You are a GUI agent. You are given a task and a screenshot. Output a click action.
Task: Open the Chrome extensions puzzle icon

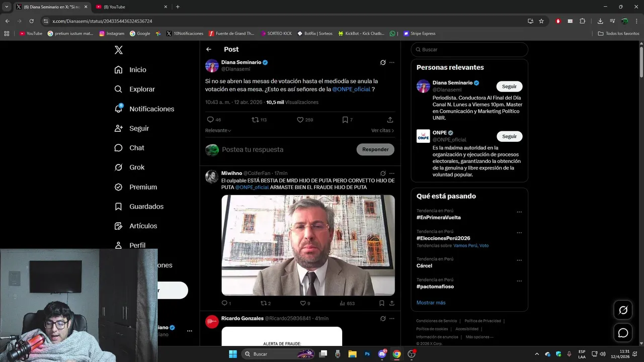pyautogui.click(x=582, y=21)
